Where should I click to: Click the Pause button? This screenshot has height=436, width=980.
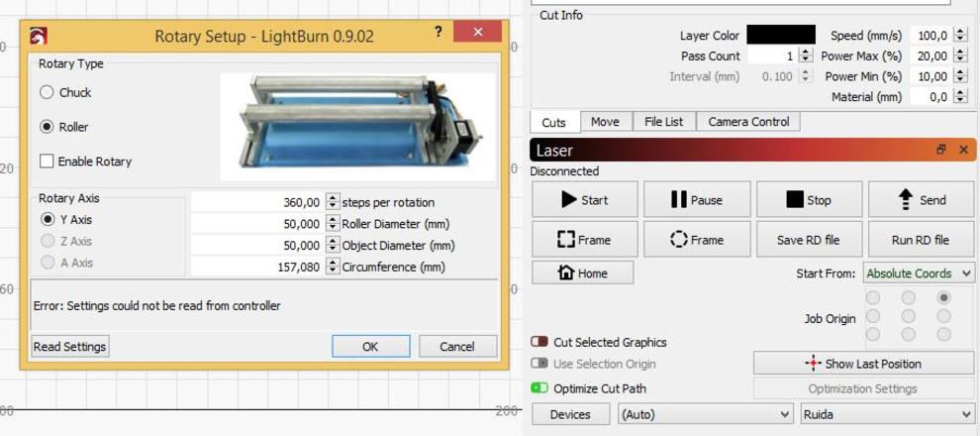coord(697,200)
